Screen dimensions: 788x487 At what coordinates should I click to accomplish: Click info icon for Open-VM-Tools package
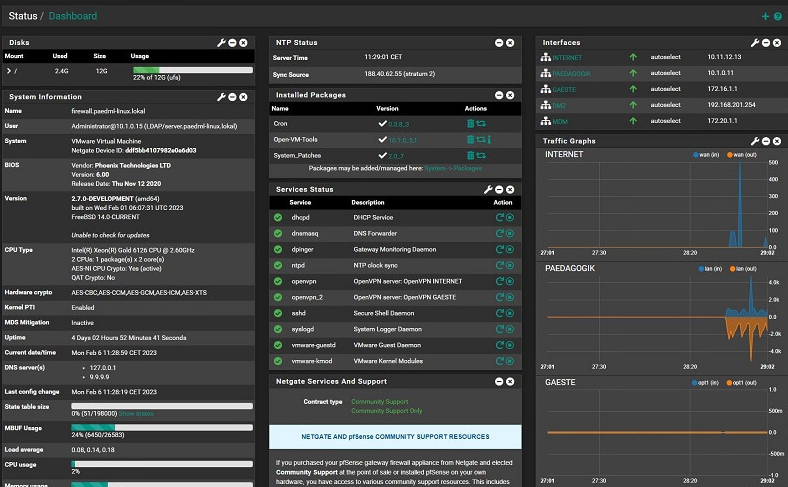pyautogui.click(x=491, y=140)
